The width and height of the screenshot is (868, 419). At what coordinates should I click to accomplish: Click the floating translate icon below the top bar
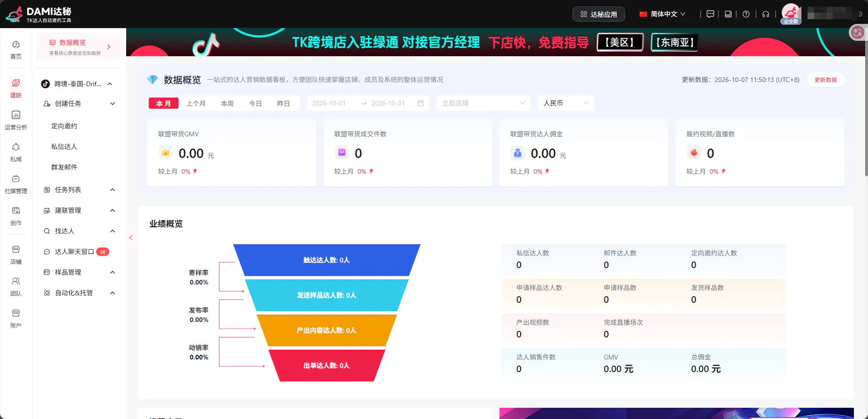[858, 32]
